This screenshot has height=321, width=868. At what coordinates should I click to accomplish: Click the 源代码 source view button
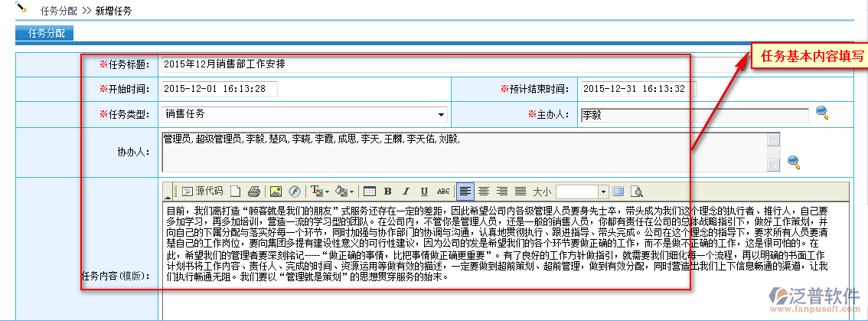click(x=203, y=192)
